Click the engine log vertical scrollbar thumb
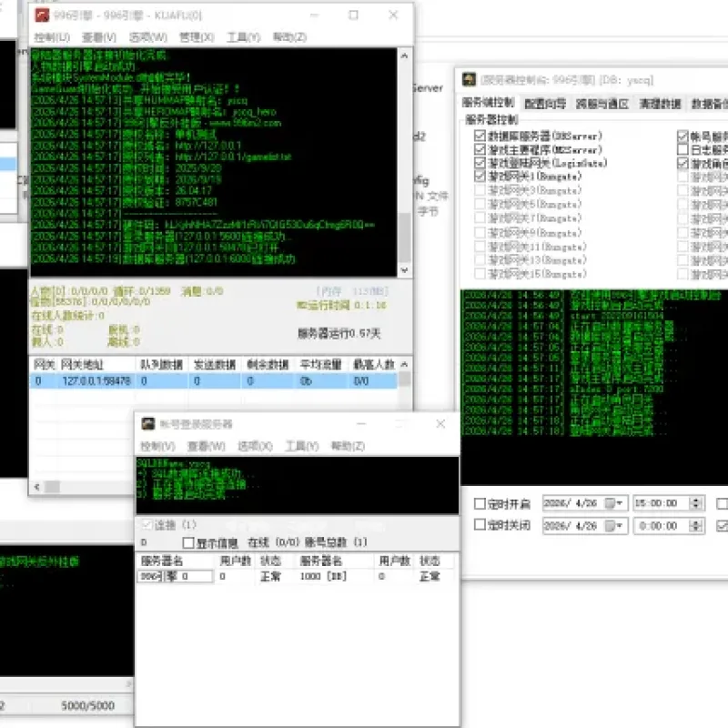 click(x=404, y=238)
